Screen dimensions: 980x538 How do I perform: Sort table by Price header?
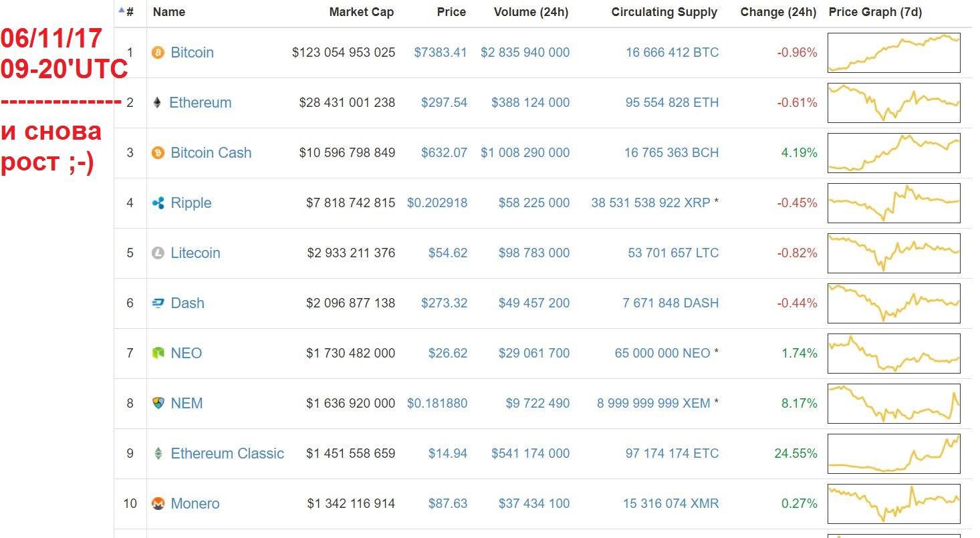click(451, 12)
